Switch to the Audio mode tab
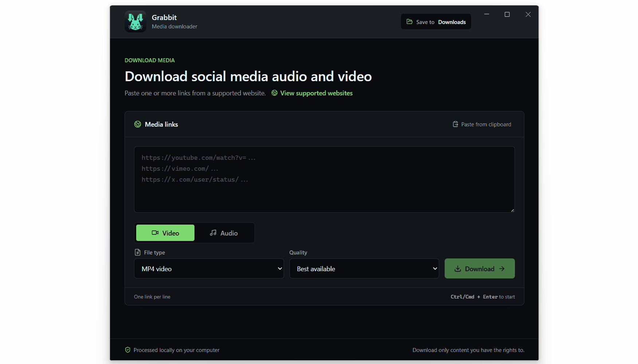 224,233
